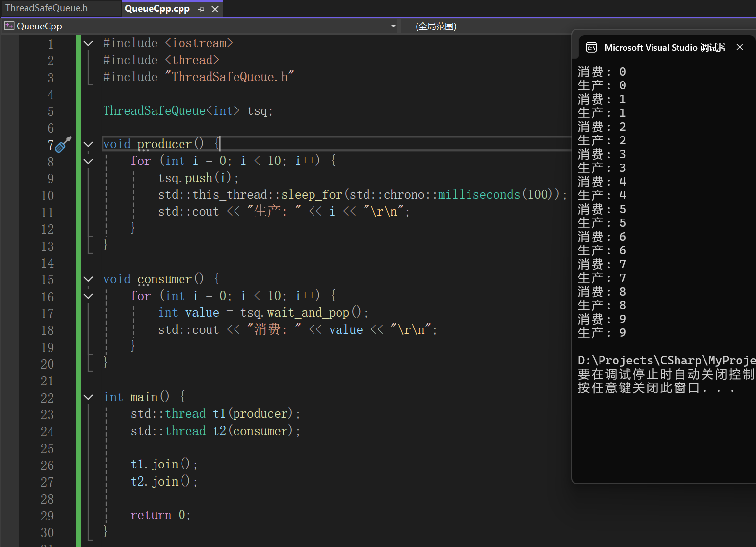Click console output line '消费: 0'
This screenshot has height=547, width=756.
coord(602,72)
